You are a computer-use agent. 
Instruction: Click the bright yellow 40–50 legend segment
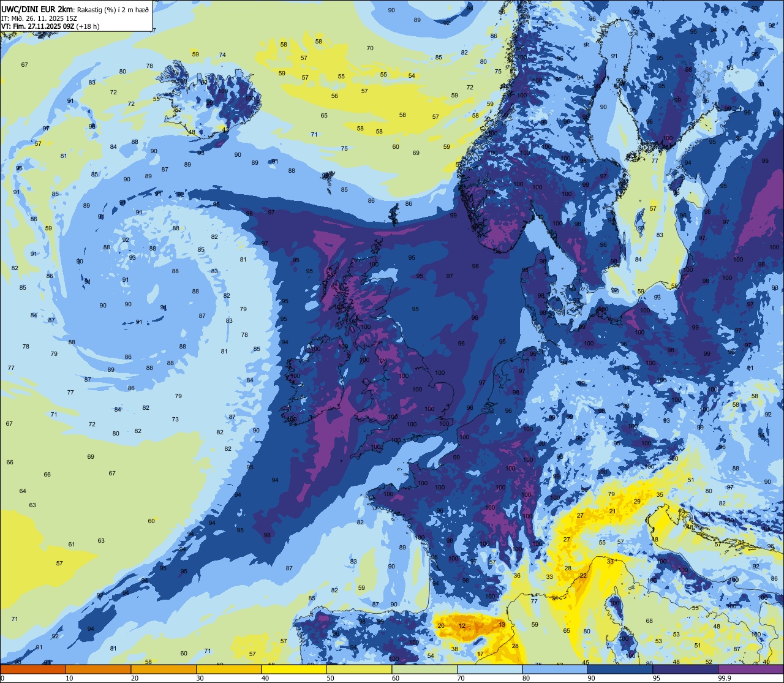tap(294, 669)
